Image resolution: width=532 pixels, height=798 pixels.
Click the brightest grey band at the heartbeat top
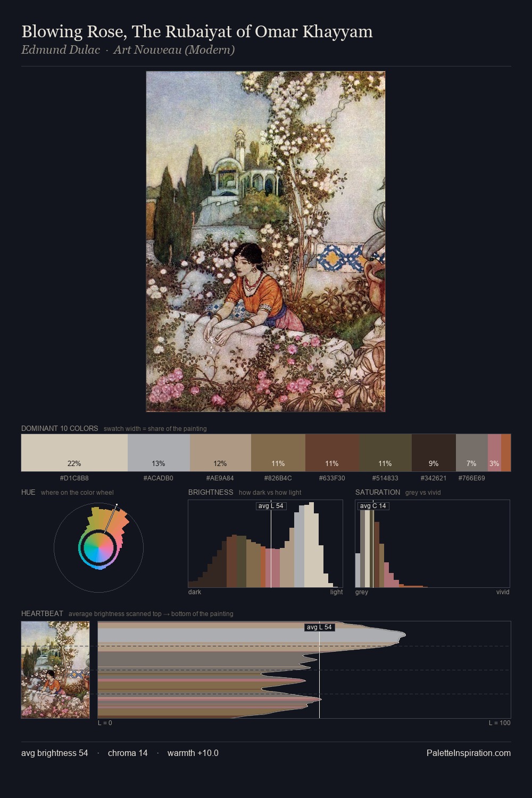click(251, 635)
